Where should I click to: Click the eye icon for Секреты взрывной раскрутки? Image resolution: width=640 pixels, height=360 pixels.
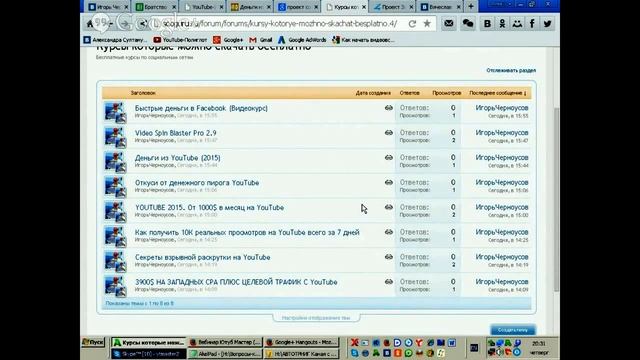click(389, 257)
